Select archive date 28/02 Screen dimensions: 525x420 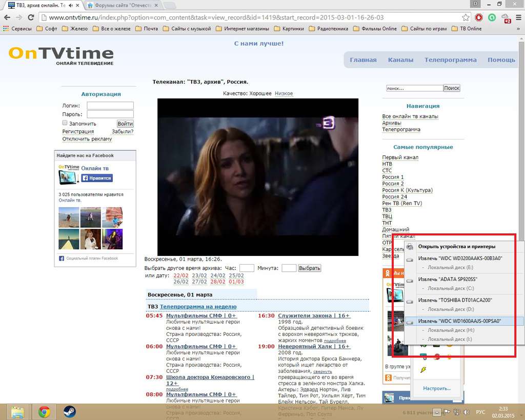pyautogui.click(x=217, y=282)
